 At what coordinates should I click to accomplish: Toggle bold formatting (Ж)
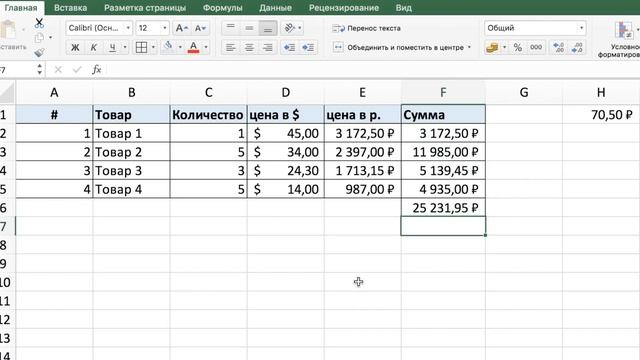point(75,47)
